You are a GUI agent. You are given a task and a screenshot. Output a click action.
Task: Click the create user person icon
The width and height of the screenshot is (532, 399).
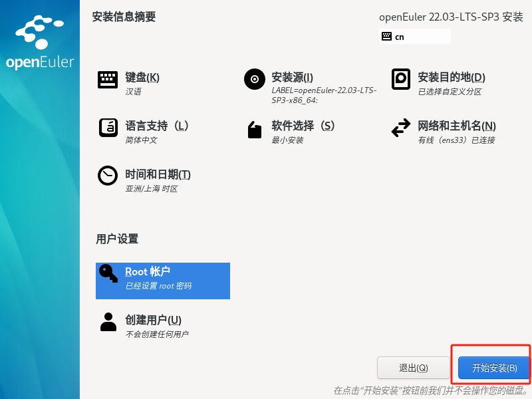click(x=108, y=322)
